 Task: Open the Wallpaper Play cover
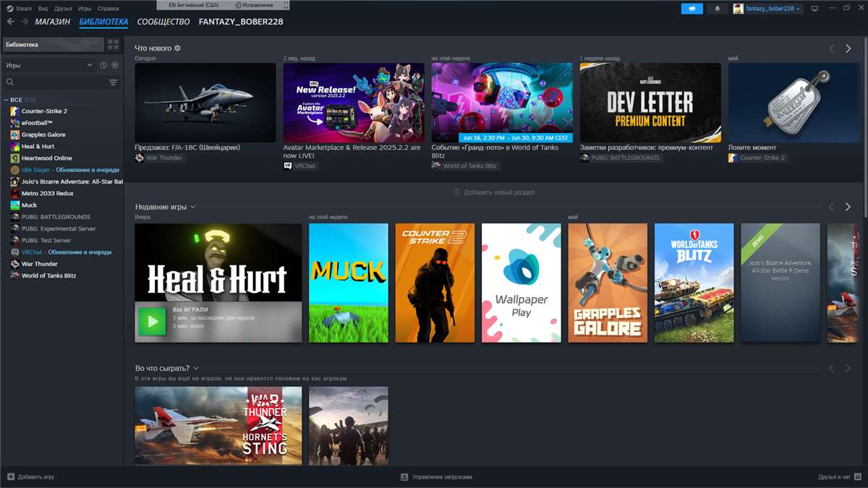(522, 283)
